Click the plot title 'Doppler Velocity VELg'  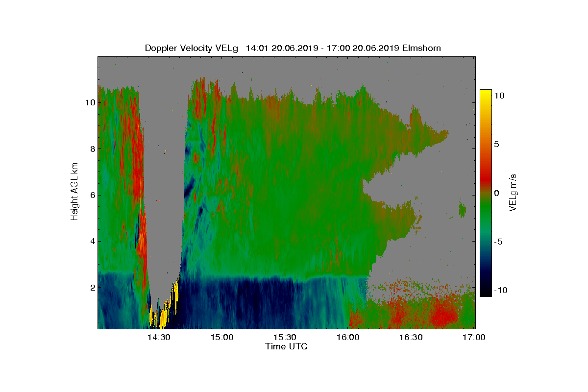click(x=192, y=48)
